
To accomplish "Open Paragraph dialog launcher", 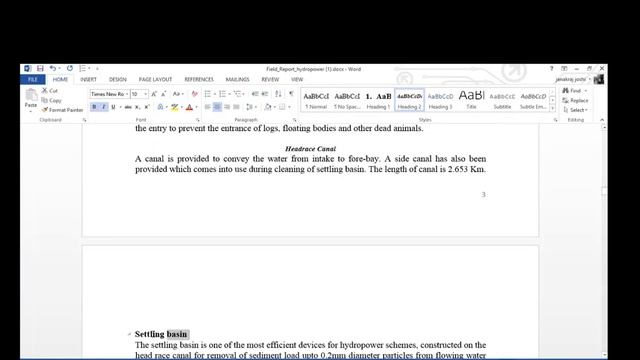I will point(294,120).
